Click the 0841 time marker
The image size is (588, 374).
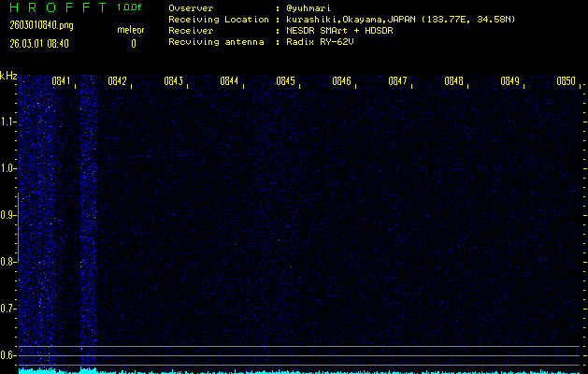tap(61, 81)
